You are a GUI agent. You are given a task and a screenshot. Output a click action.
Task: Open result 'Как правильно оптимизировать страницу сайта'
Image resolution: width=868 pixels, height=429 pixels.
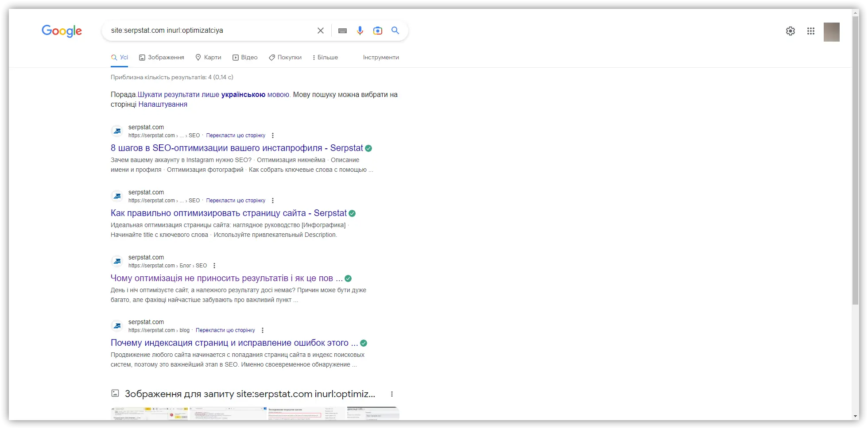tap(229, 213)
